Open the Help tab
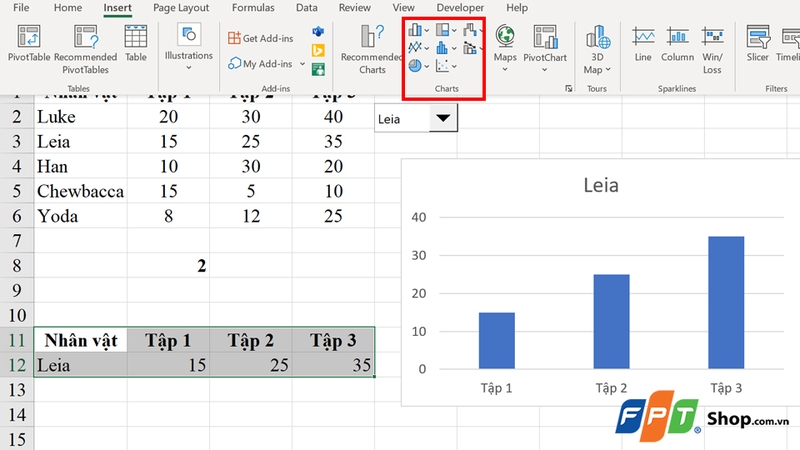The width and height of the screenshot is (800, 450). pos(517,8)
